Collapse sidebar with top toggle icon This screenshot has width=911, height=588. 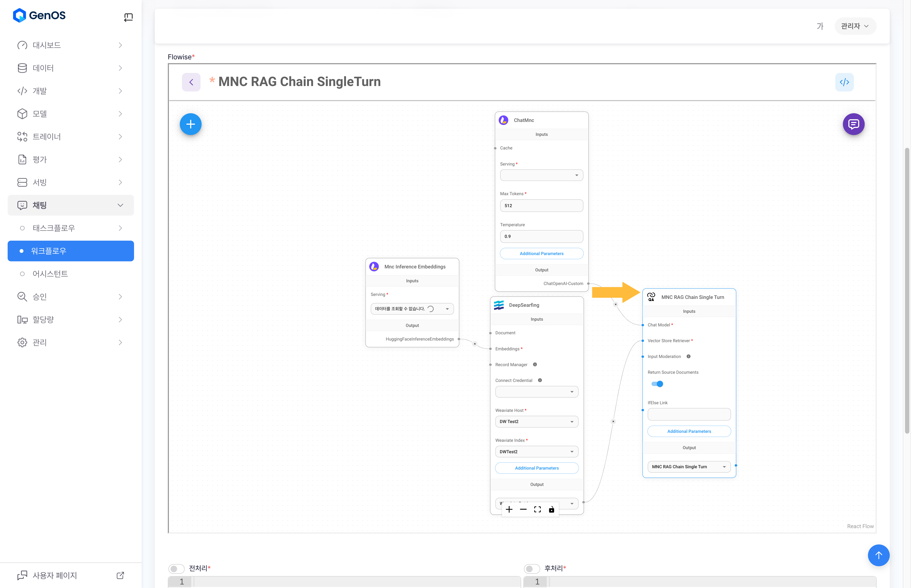coord(128,17)
